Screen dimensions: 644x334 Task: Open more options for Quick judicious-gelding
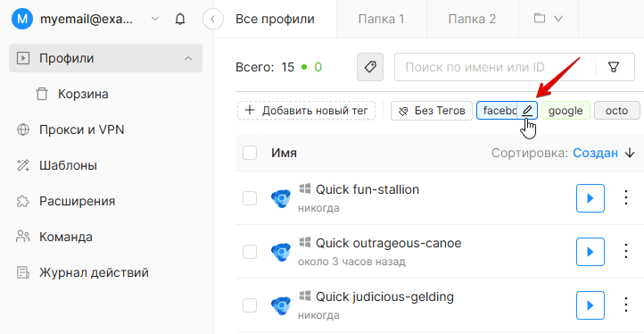click(626, 305)
